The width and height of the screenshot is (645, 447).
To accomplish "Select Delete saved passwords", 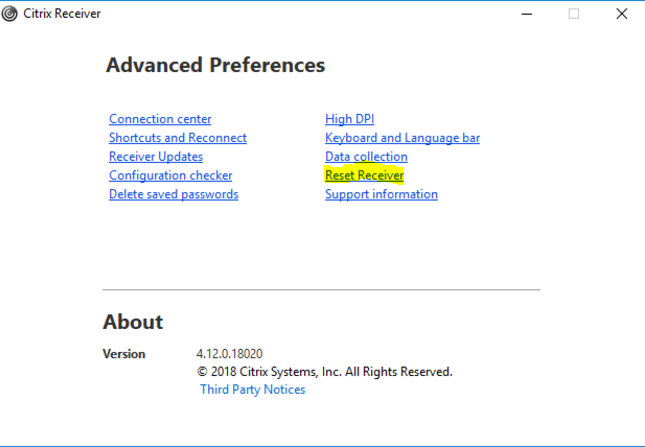I will pyautogui.click(x=174, y=195).
